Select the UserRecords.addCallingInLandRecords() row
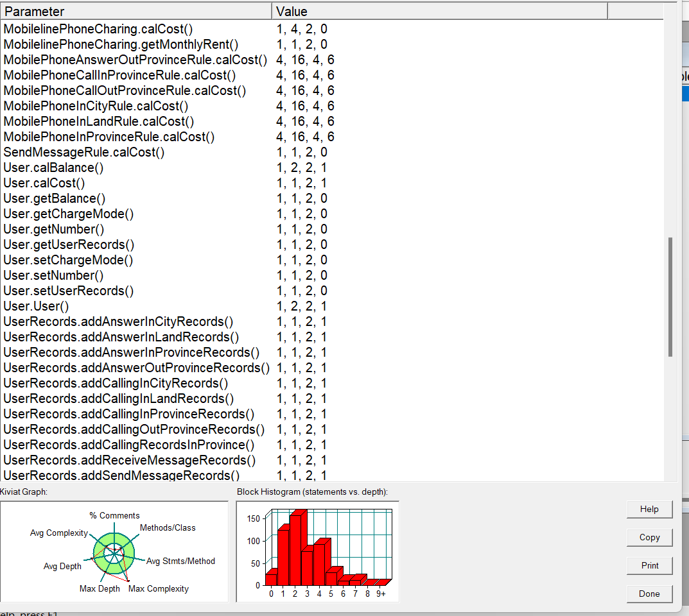Viewport: 689px width, 616px height. [x=332, y=398]
